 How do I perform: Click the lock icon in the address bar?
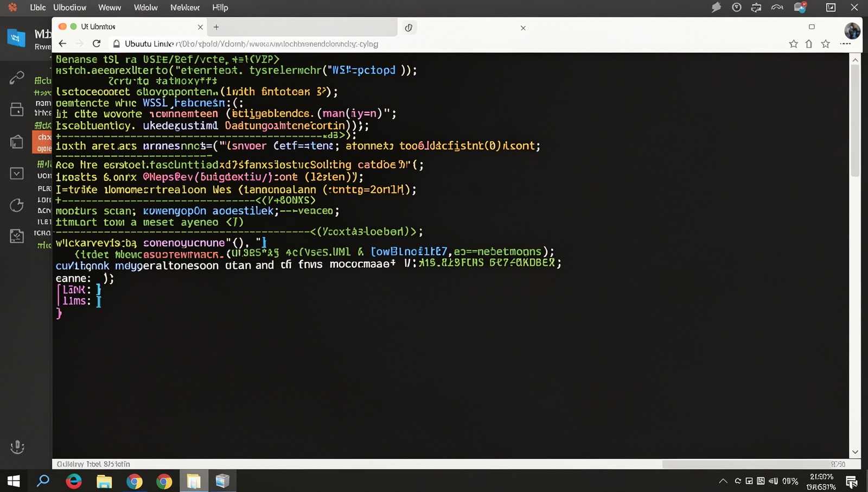pyautogui.click(x=116, y=43)
